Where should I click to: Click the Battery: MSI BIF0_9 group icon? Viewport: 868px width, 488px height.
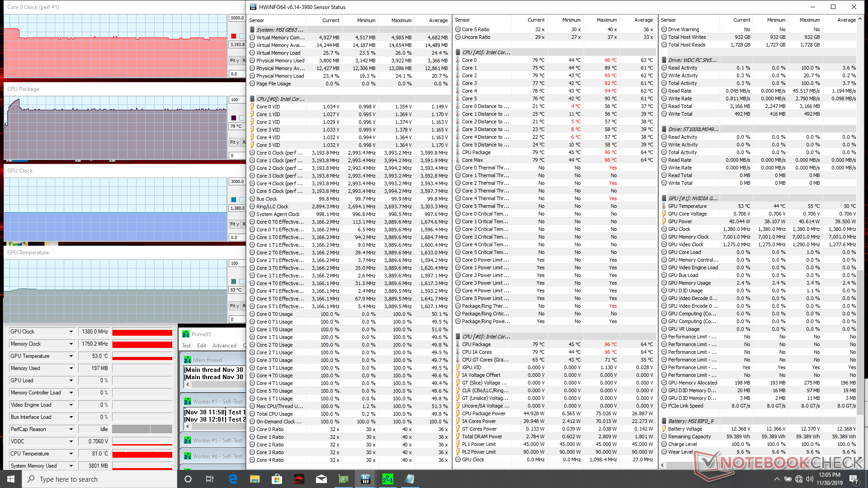click(x=664, y=421)
